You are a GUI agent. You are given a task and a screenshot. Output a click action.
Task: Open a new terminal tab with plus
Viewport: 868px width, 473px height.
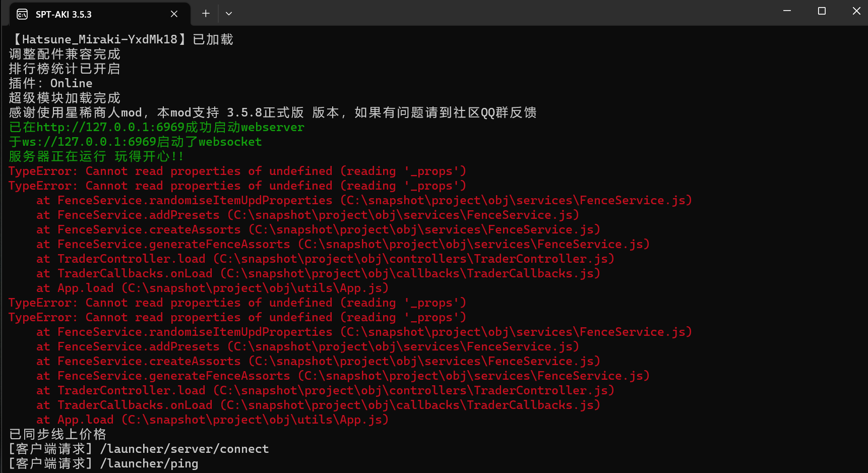pyautogui.click(x=206, y=14)
